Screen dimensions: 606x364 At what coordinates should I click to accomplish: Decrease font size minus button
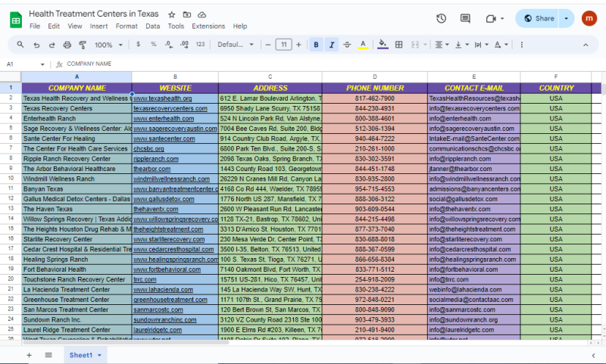point(268,45)
